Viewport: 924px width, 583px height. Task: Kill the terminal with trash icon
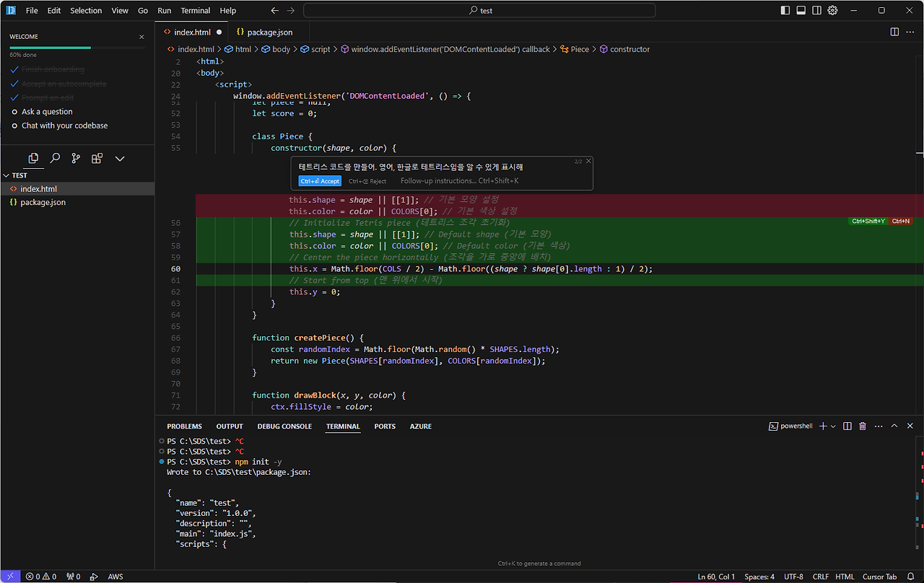point(862,426)
